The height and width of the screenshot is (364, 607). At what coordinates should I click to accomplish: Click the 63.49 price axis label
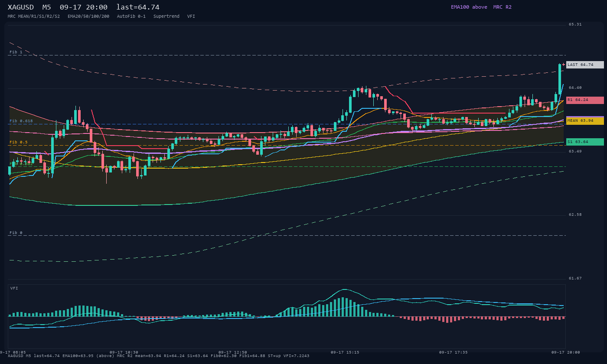coord(575,151)
